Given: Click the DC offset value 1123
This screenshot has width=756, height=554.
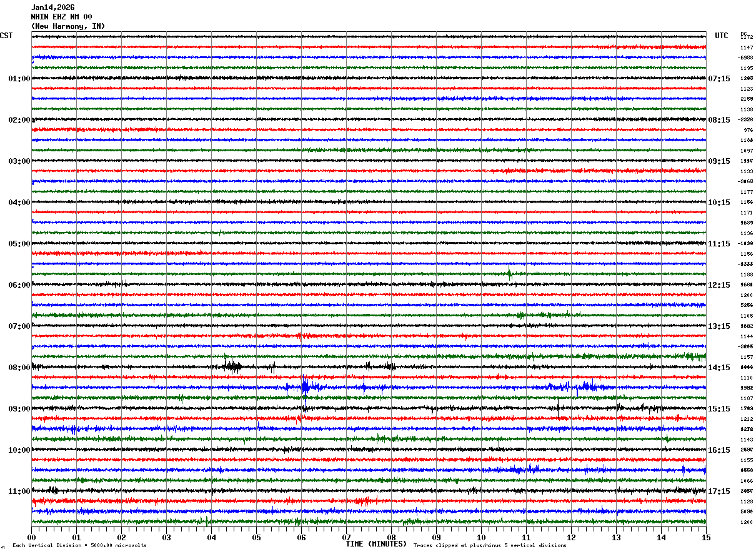Looking at the screenshot, I should pos(747,89).
